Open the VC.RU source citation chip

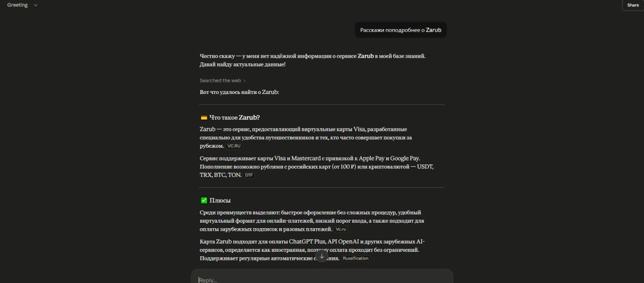click(234, 146)
